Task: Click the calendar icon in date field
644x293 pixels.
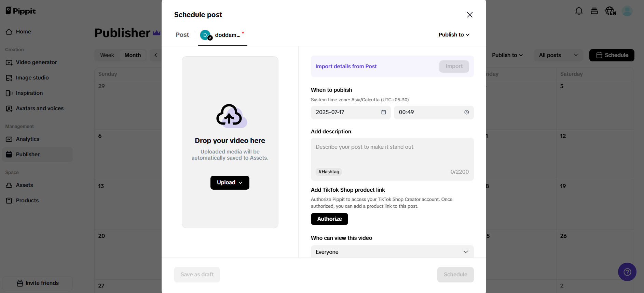Action: point(383,112)
